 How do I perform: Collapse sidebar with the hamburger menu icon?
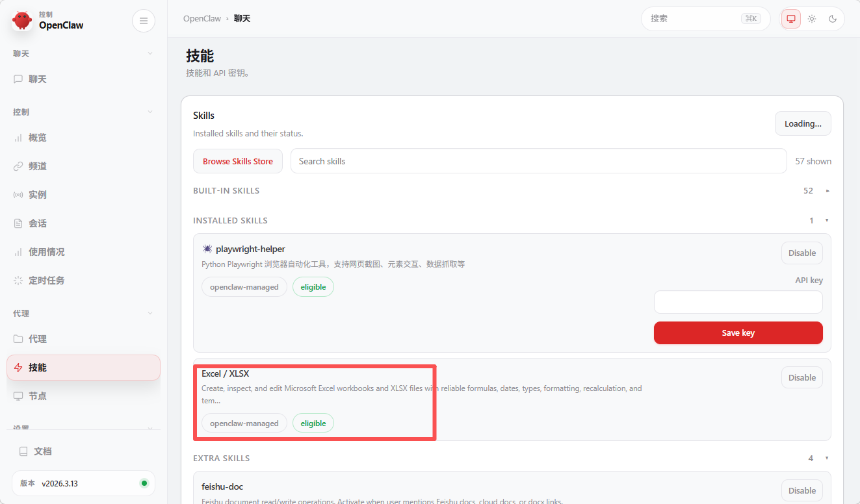(144, 21)
